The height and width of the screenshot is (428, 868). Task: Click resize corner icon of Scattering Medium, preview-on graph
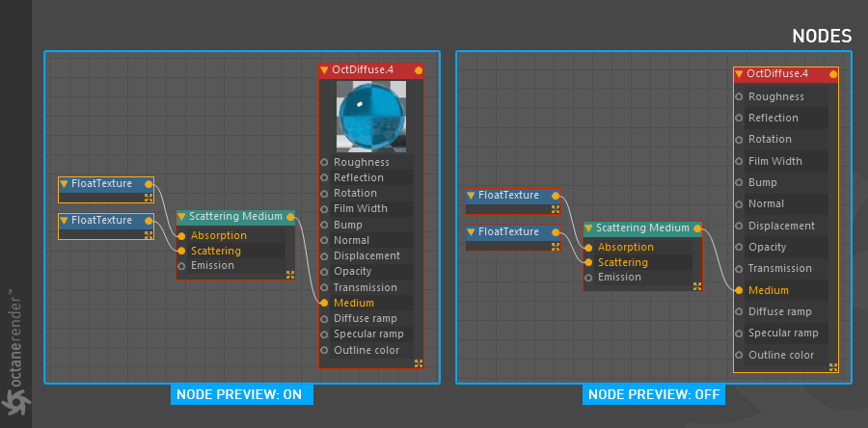(x=290, y=275)
